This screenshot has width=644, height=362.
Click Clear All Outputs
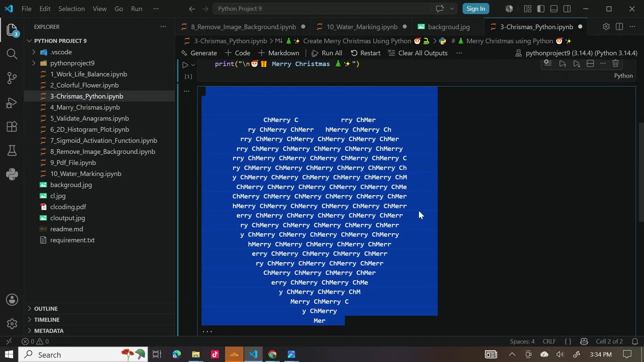[x=418, y=53]
